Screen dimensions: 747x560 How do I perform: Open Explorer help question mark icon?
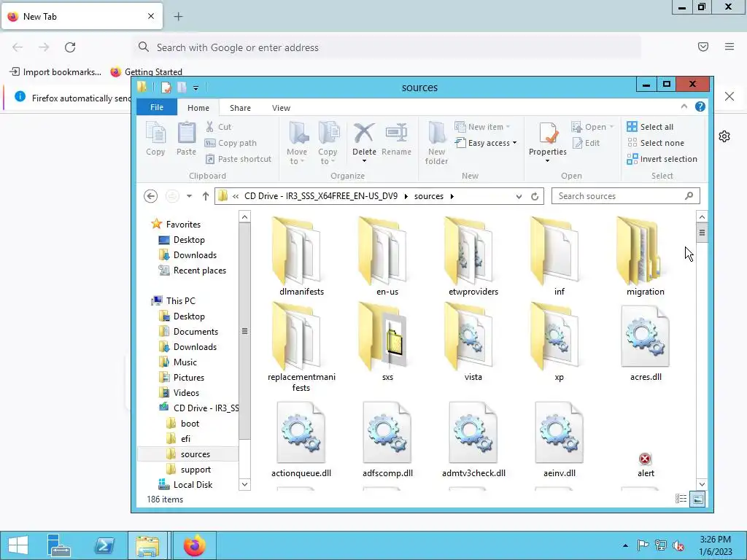pyautogui.click(x=700, y=106)
